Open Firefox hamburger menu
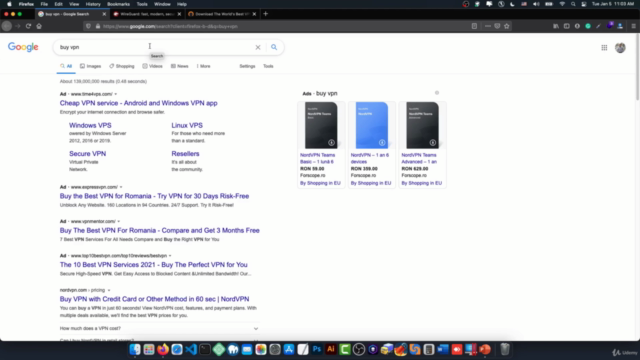Screen dimensions: 640x360 (x=633, y=26)
